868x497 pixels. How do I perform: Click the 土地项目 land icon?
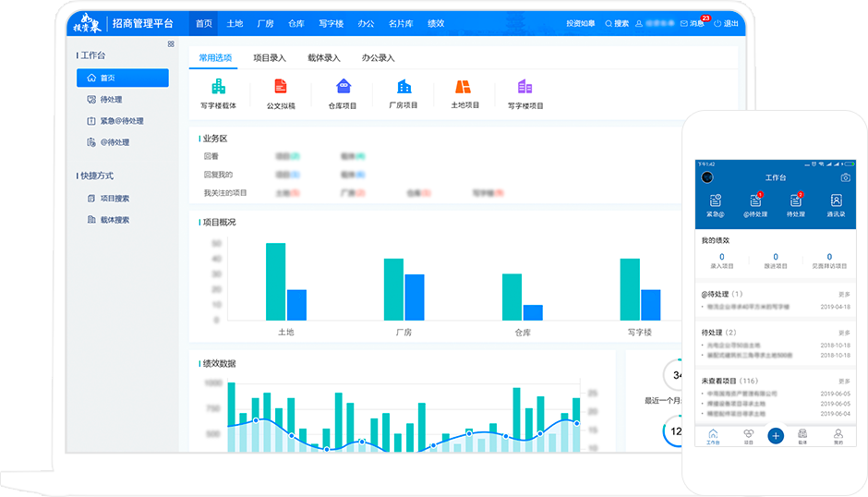[464, 87]
